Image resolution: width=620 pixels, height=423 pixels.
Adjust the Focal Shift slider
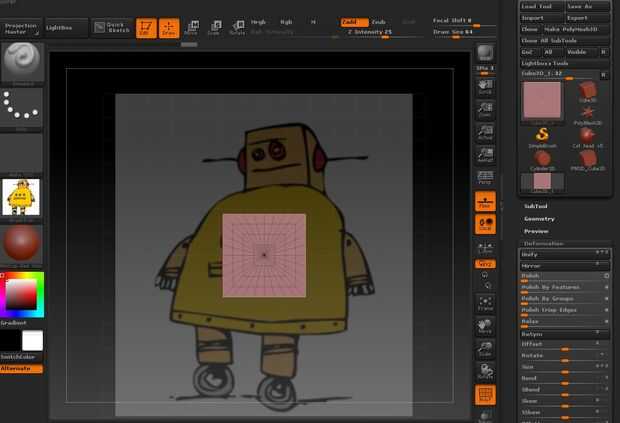coord(463,21)
